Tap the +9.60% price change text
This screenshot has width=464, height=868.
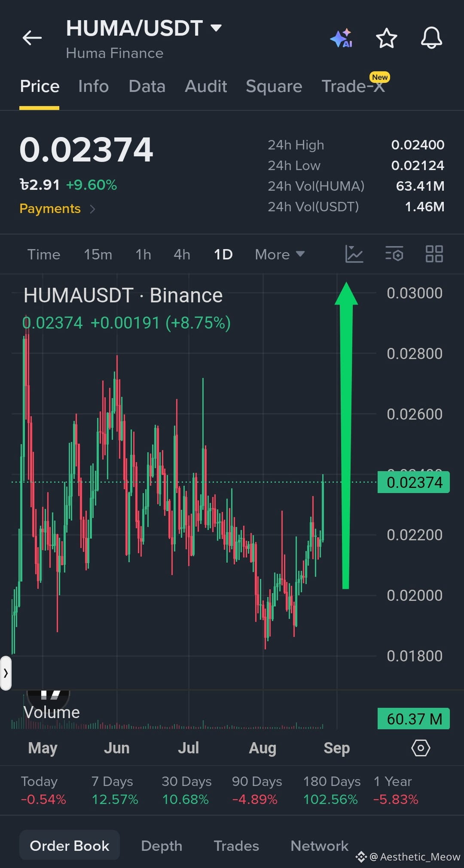point(92,185)
